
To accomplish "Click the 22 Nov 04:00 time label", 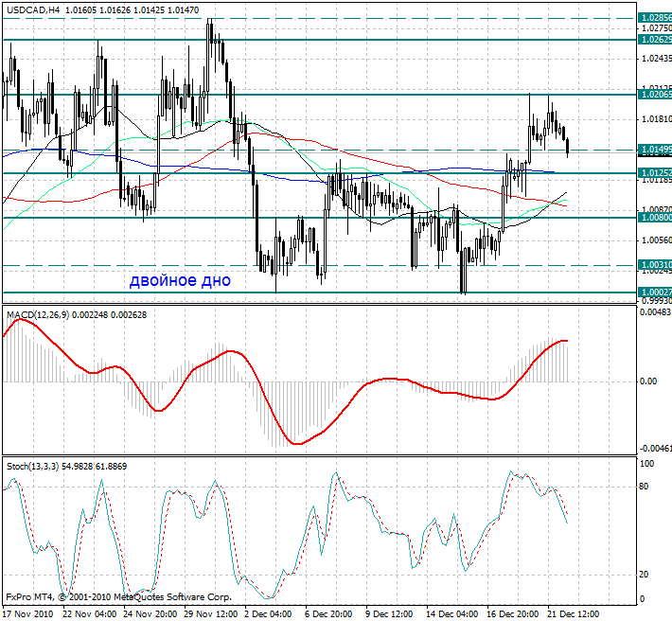I will 90,614.
